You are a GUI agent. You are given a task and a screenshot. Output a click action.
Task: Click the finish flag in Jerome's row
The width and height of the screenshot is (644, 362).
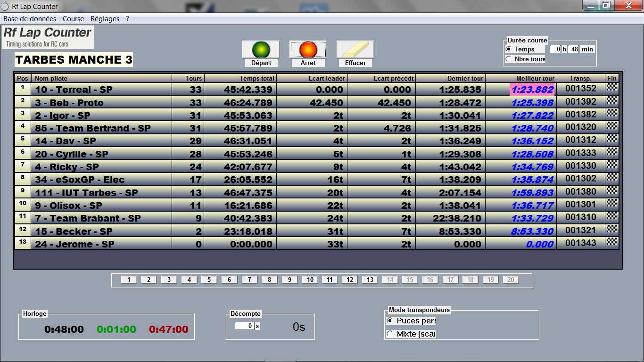pyautogui.click(x=611, y=242)
